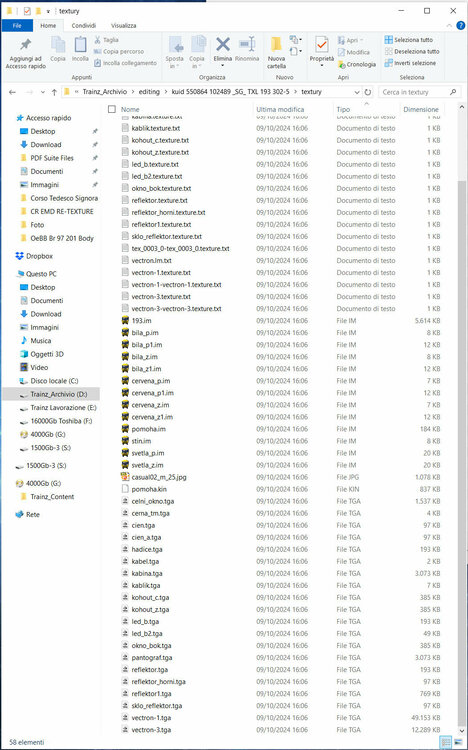Switch to the Visualizza tab
The image size is (468, 750).
(123, 26)
